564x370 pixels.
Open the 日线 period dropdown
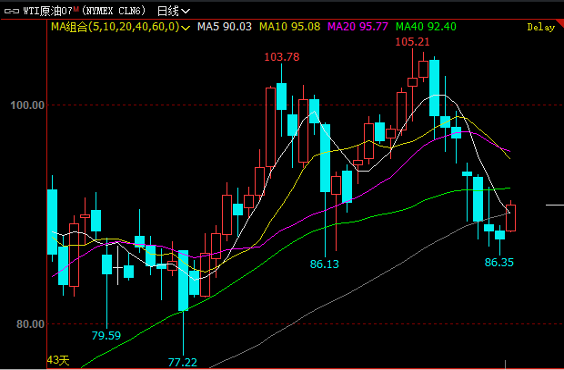pyautogui.click(x=173, y=11)
